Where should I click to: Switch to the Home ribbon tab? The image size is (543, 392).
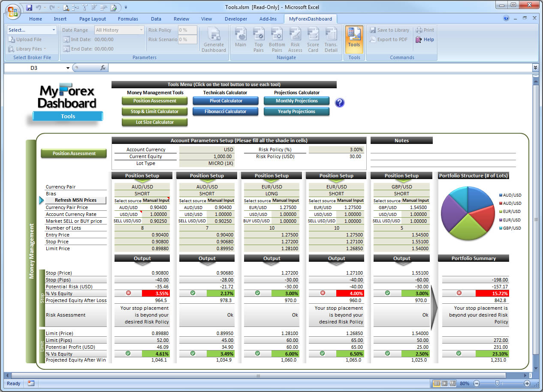[36, 19]
